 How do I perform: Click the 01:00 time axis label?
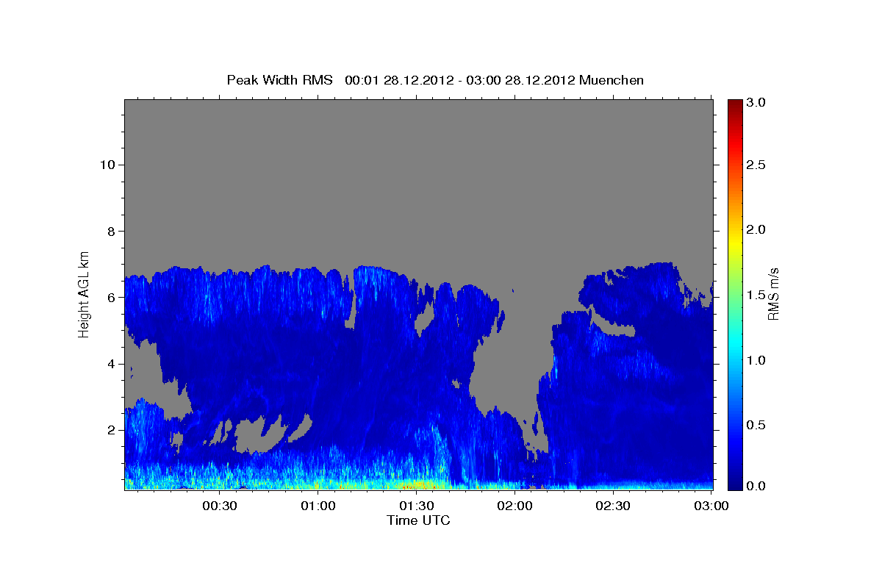(318, 506)
